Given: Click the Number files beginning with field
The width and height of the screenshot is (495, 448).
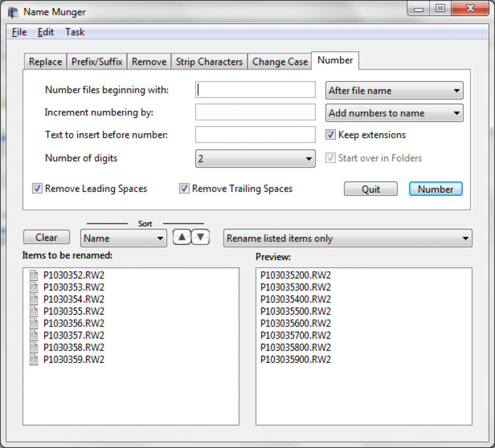Looking at the screenshot, I should click(255, 90).
